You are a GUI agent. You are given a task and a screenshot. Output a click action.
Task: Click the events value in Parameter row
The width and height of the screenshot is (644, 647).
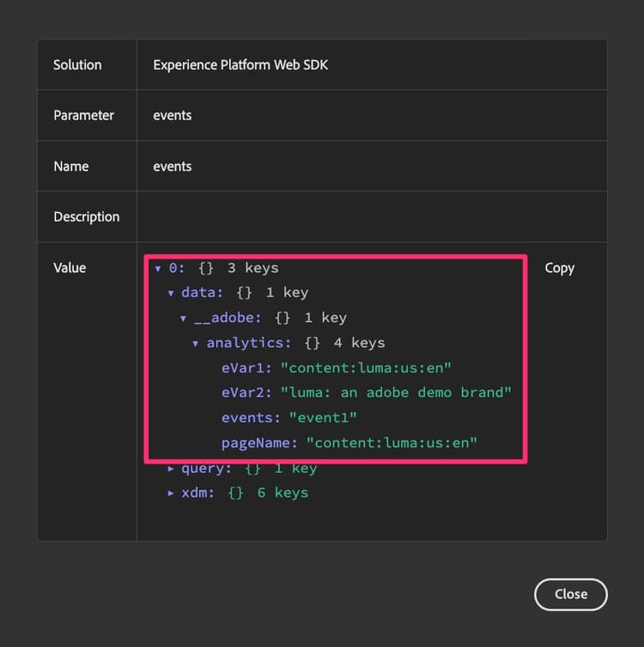(172, 116)
